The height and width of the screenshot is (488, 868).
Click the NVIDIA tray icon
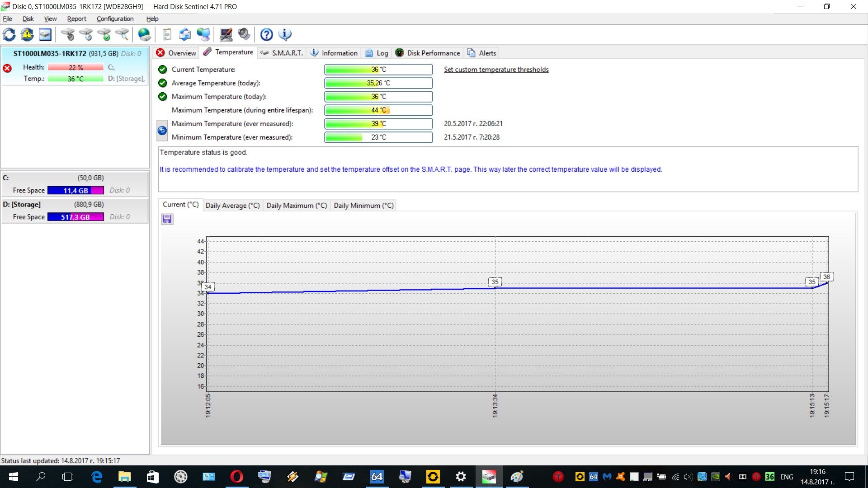click(x=716, y=477)
